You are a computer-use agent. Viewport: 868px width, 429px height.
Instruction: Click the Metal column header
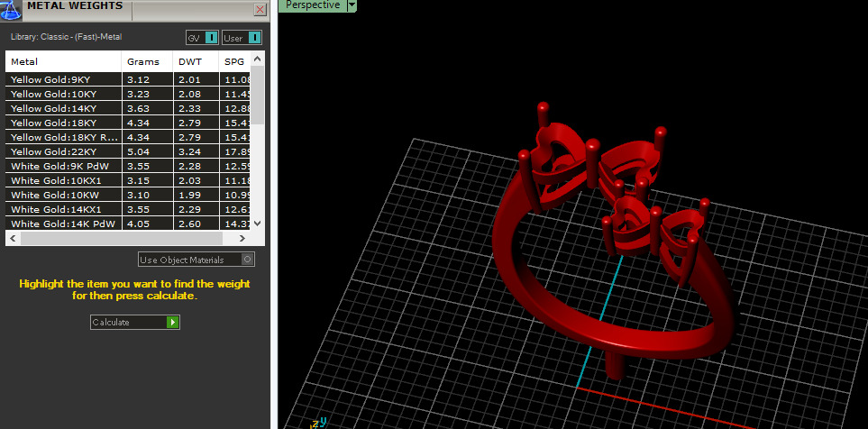click(63, 61)
